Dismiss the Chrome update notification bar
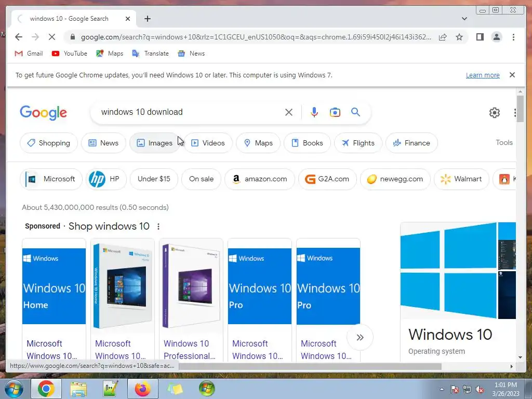The height and width of the screenshot is (399, 532). [512, 75]
